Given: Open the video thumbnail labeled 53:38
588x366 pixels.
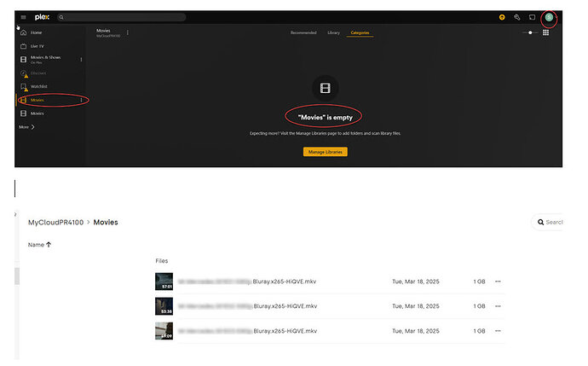Looking at the screenshot, I should (x=164, y=306).
